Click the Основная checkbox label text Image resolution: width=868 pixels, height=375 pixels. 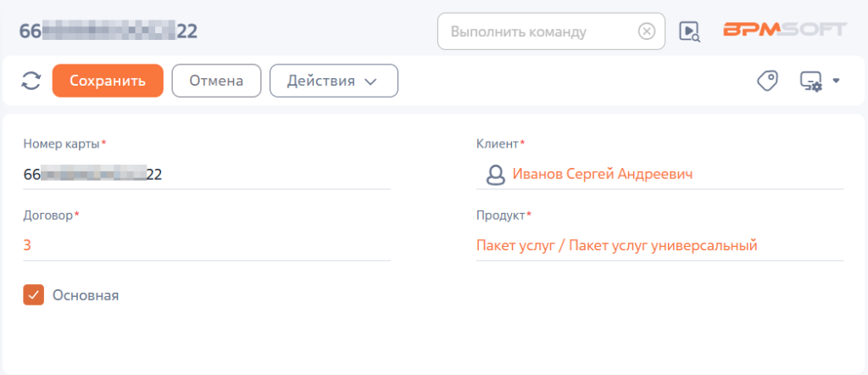coord(86,296)
